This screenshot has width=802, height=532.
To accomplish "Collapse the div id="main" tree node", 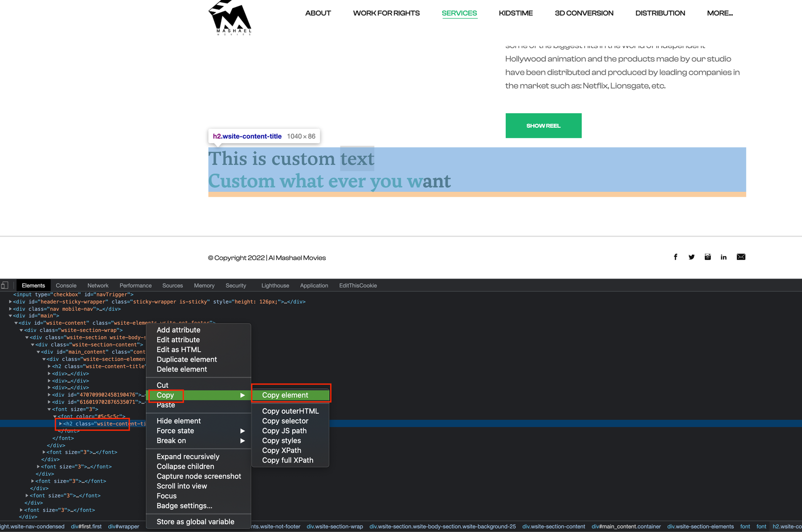I will (x=10, y=316).
